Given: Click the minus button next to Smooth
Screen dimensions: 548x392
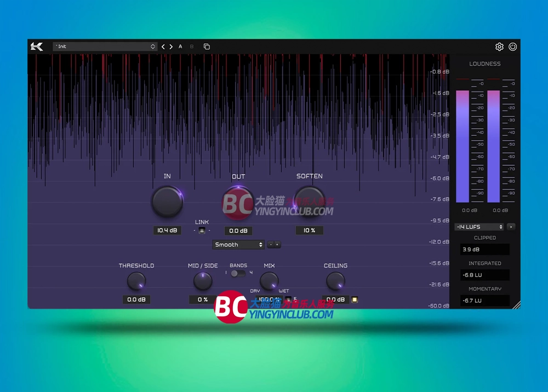Looking at the screenshot, I should [270, 245].
